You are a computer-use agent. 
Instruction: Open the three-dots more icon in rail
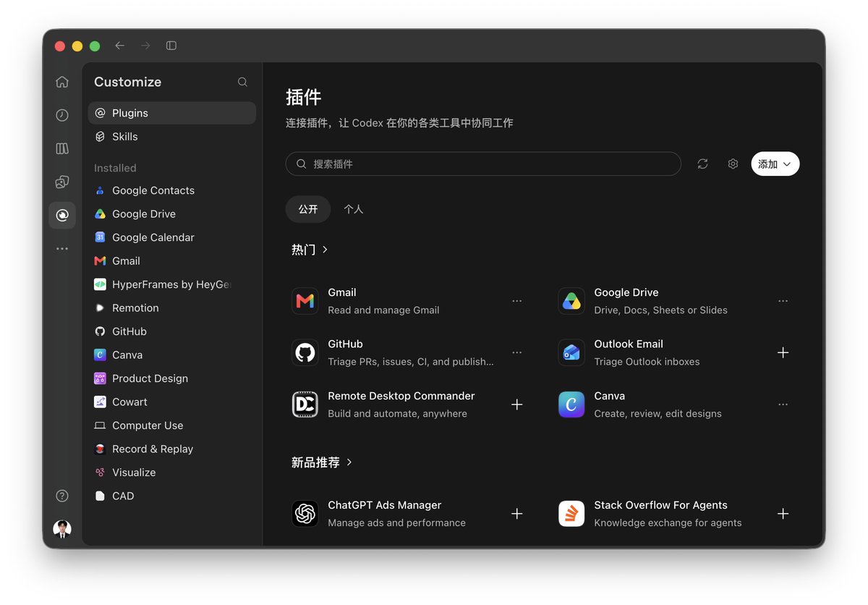pyautogui.click(x=62, y=248)
